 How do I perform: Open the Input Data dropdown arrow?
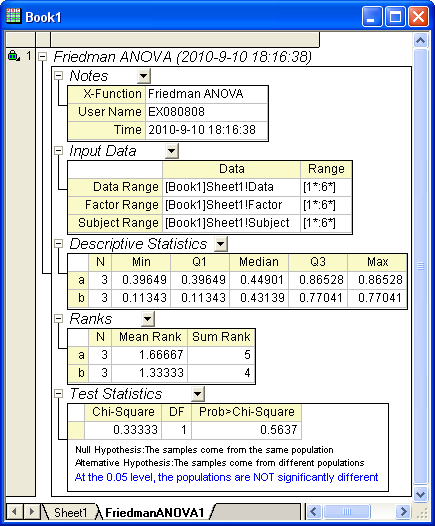click(x=172, y=151)
